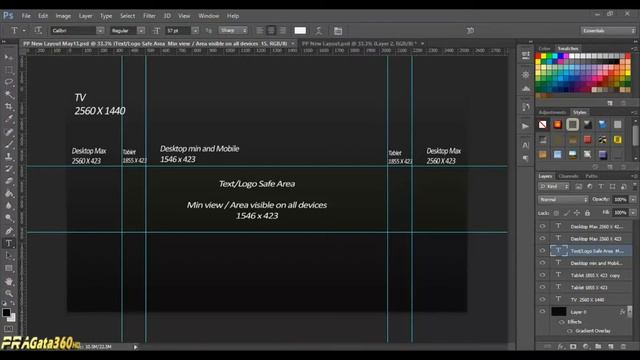Select the Eyedropper tool
640x360 pixels.
tap(9, 119)
